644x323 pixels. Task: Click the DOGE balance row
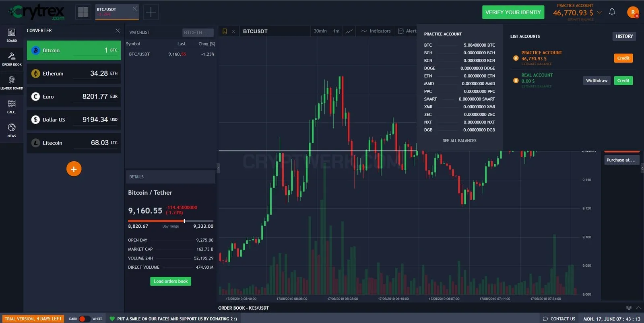460,68
